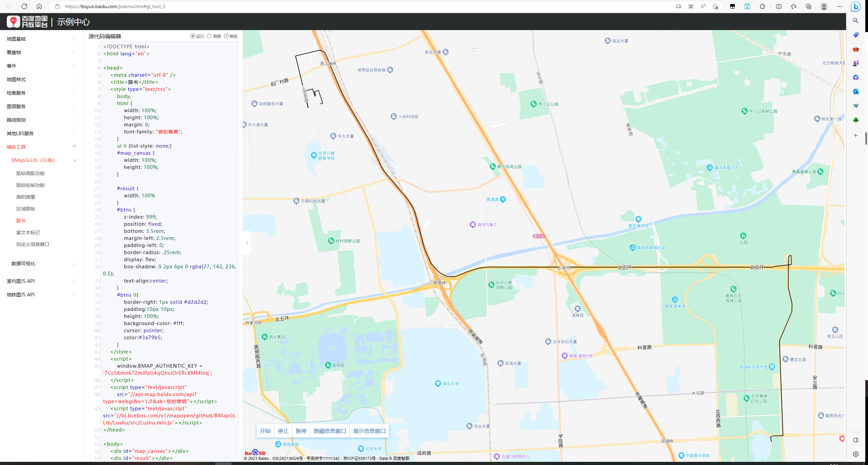Open the 面积测量 example
This screenshot has width=868, height=465.
[26, 197]
